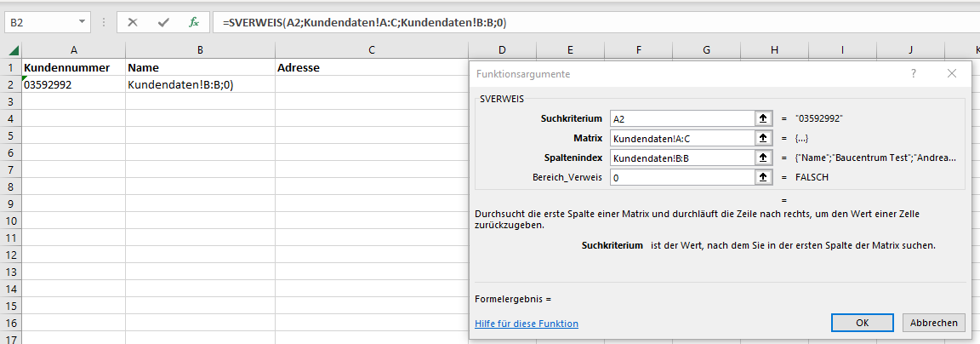Click the Suchkriterium input field
The image size is (980, 344).
coord(682,118)
